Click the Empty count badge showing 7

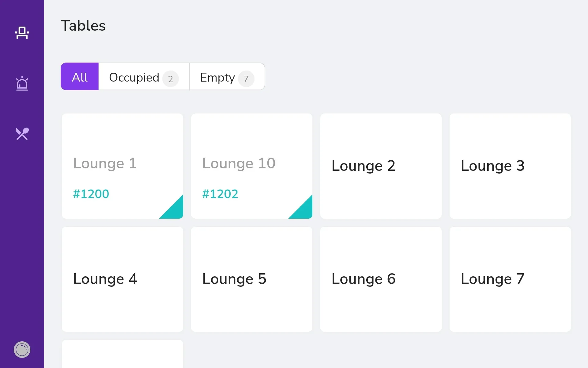tap(246, 79)
